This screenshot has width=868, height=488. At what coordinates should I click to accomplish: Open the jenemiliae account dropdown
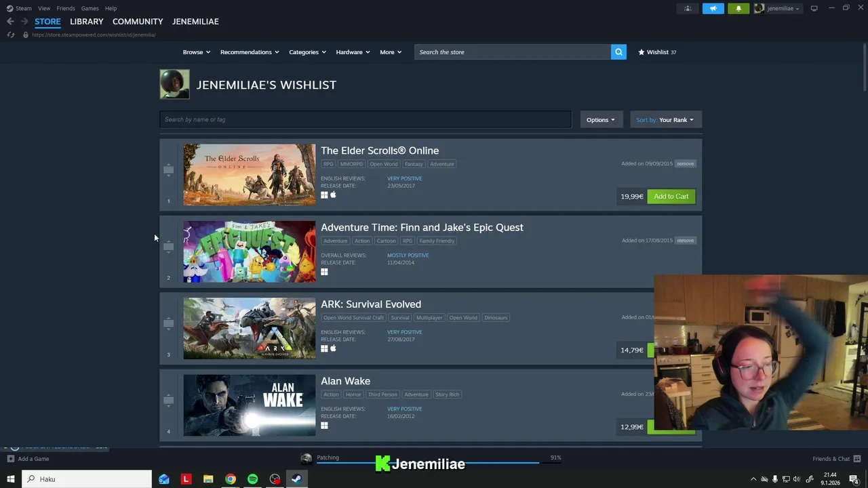coord(778,8)
